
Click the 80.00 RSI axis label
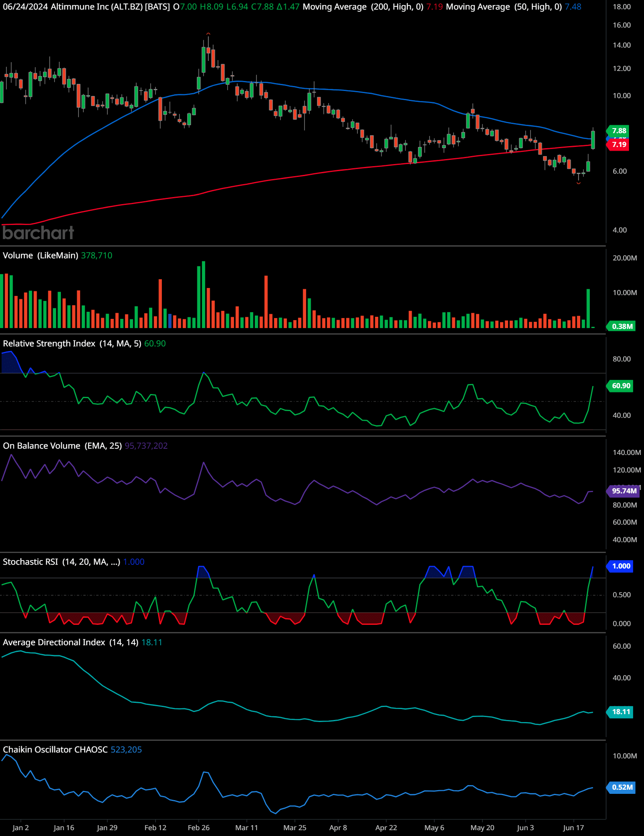pos(621,359)
